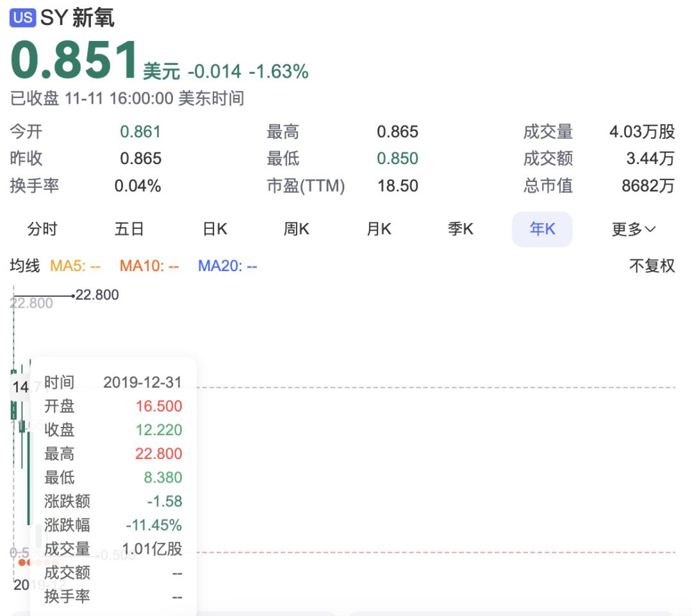
Task: Click the current price 0.851
Action: [74, 60]
